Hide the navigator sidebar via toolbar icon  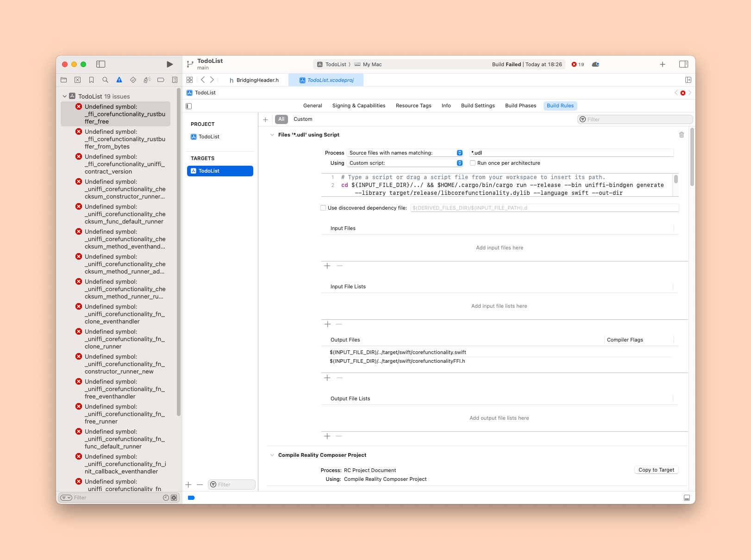pos(100,64)
